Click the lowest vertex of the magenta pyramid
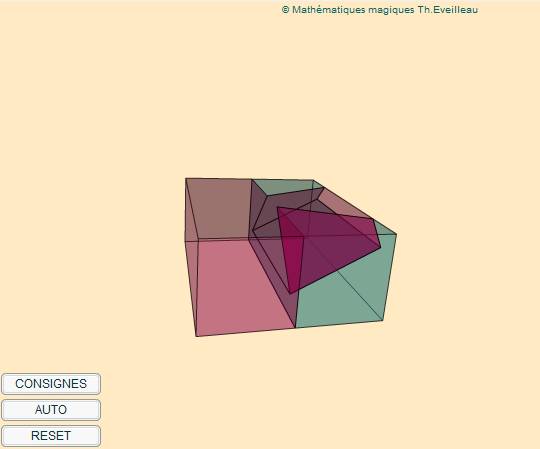Screen dimensions: 540x449 (x=291, y=293)
